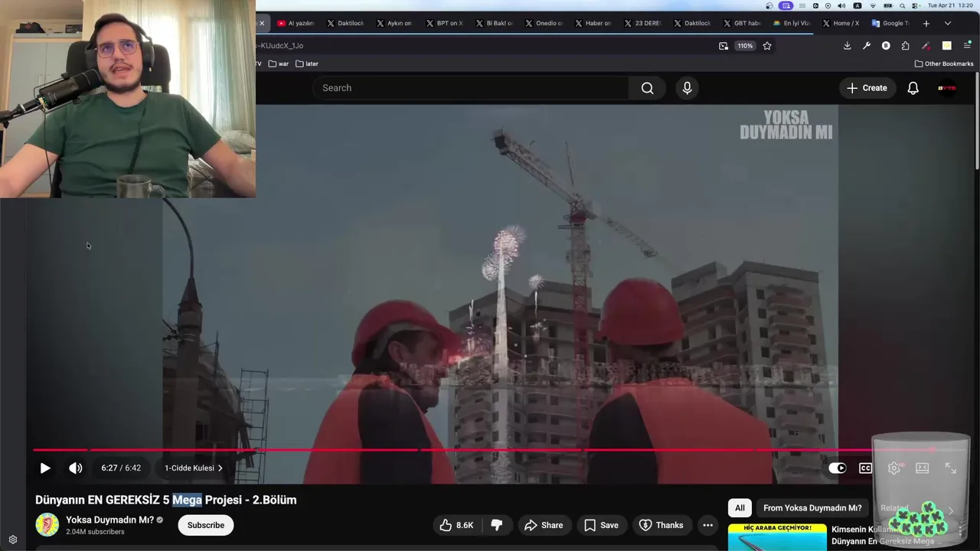Switch to the Google Translate tab

click(890, 23)
